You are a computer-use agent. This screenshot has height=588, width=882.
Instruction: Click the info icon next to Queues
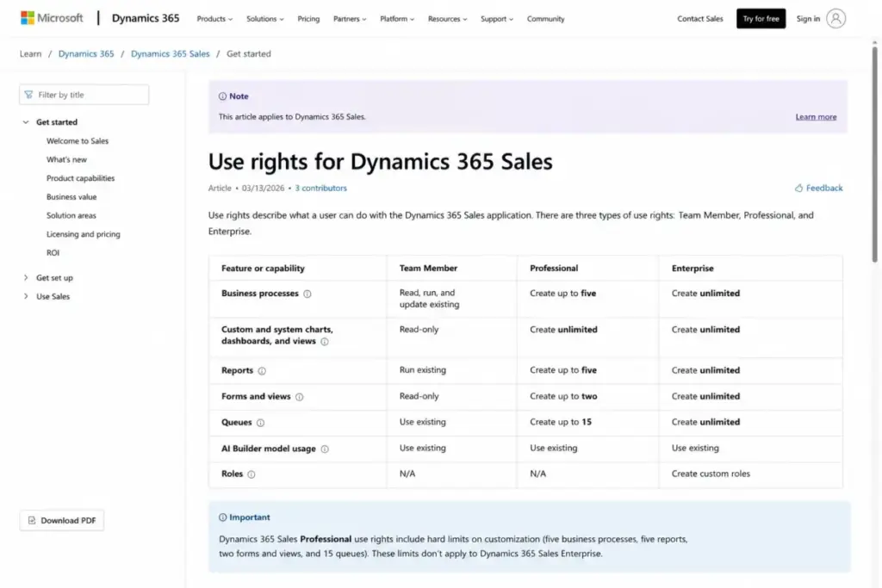pyautogui.click(x=260, y=423)
